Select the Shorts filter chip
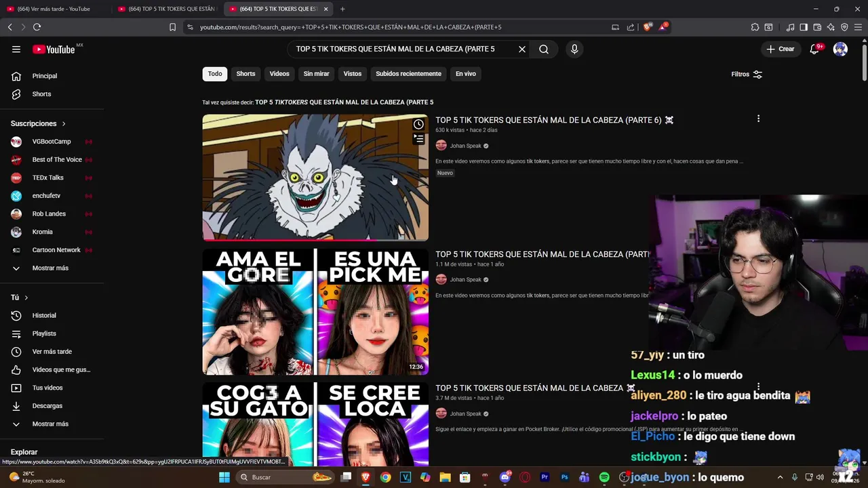Image resolution: width=868 pixels, height=488 pixels. (245, 74)
